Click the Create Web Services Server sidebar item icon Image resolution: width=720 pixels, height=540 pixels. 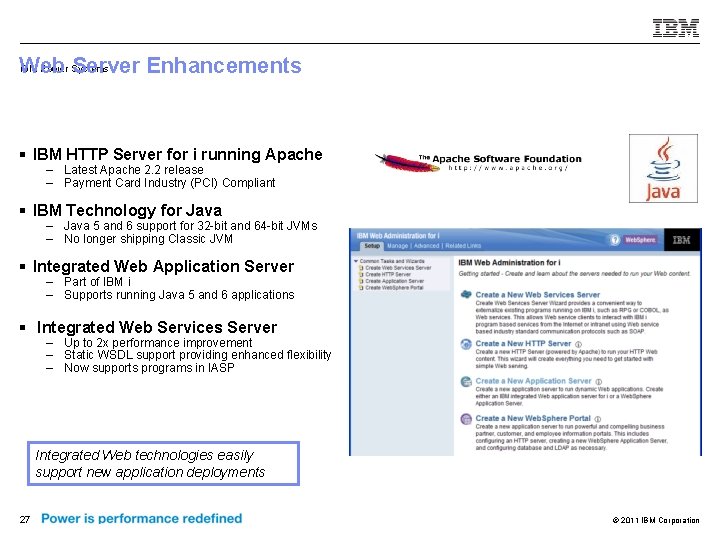pyautogui.click(x=361, y=268)
